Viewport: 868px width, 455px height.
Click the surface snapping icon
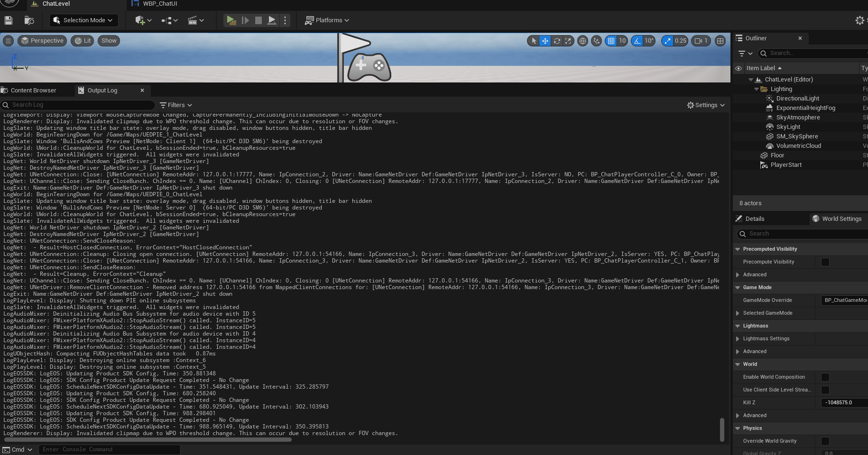point(597,41)
